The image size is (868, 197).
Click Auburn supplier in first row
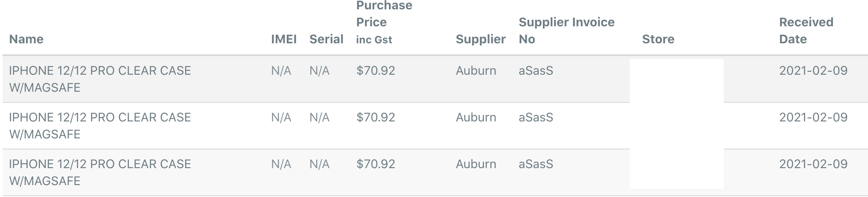click(x=476, y=70)
